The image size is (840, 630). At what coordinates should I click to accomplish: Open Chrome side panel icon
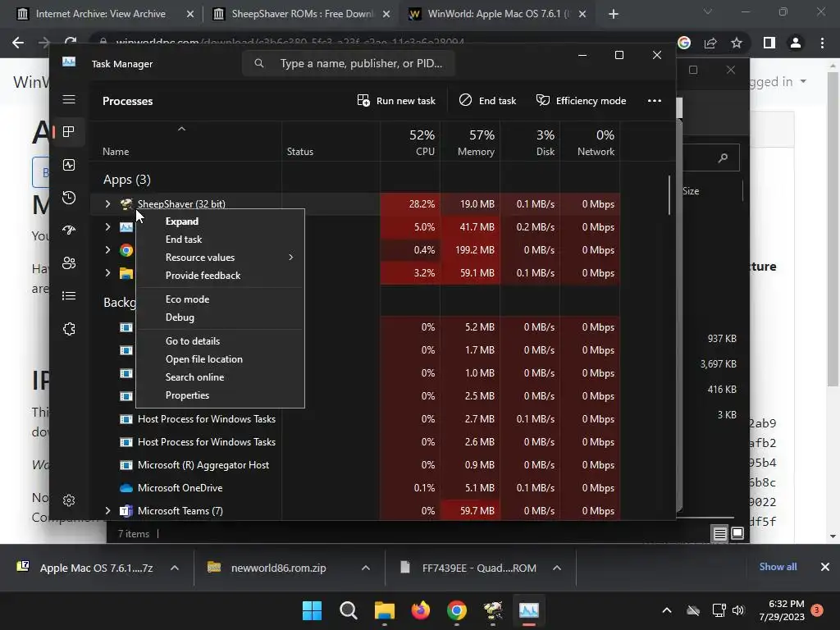pyautogui.click(x=769, y=43)
